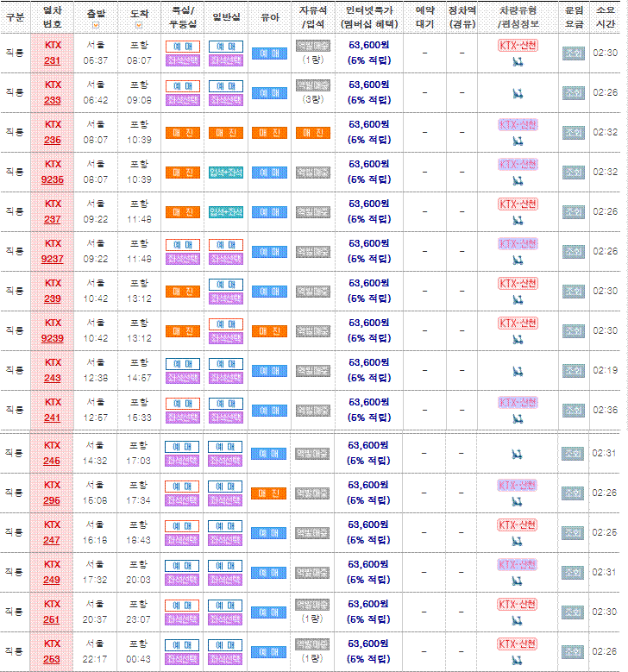Book infant seat 예매 for KTX 245
The height and width of the screenshot is (672, 628).
tap(268, 454)
